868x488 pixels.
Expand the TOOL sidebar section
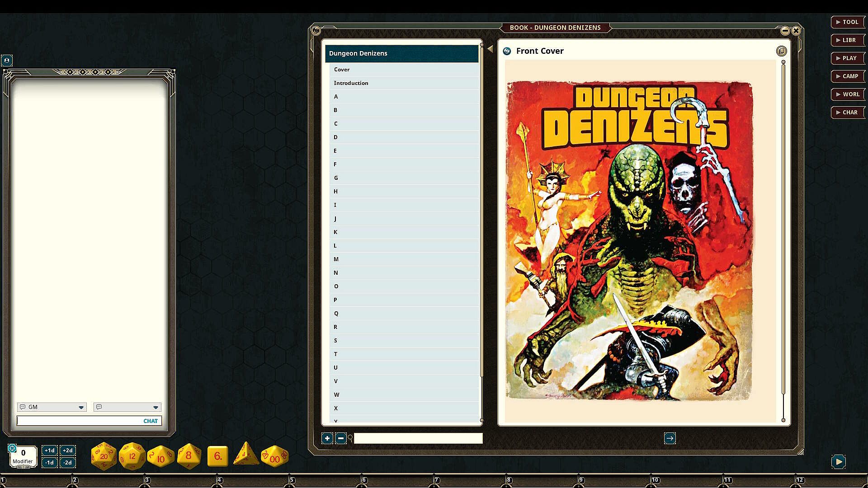[x=847, y=22]
